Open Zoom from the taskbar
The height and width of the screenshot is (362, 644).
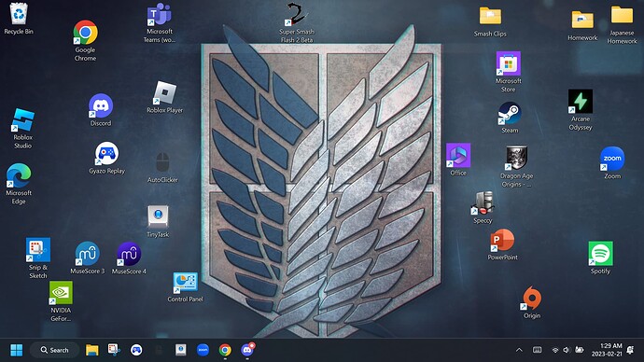tap(203, 350)
